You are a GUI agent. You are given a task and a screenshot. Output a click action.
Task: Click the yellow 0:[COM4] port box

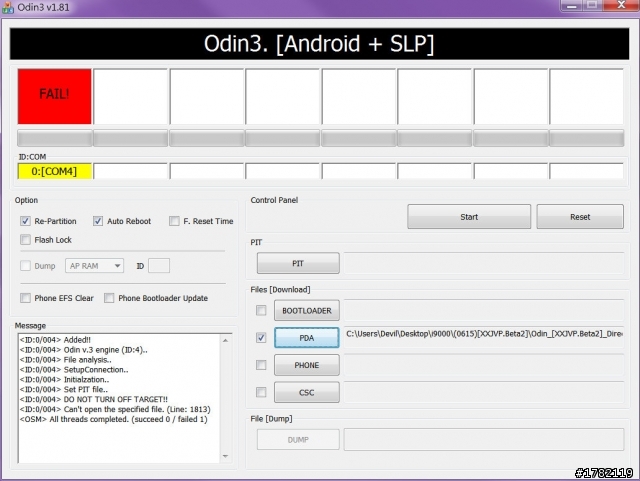pyautogui.click(x=55, y=171)
